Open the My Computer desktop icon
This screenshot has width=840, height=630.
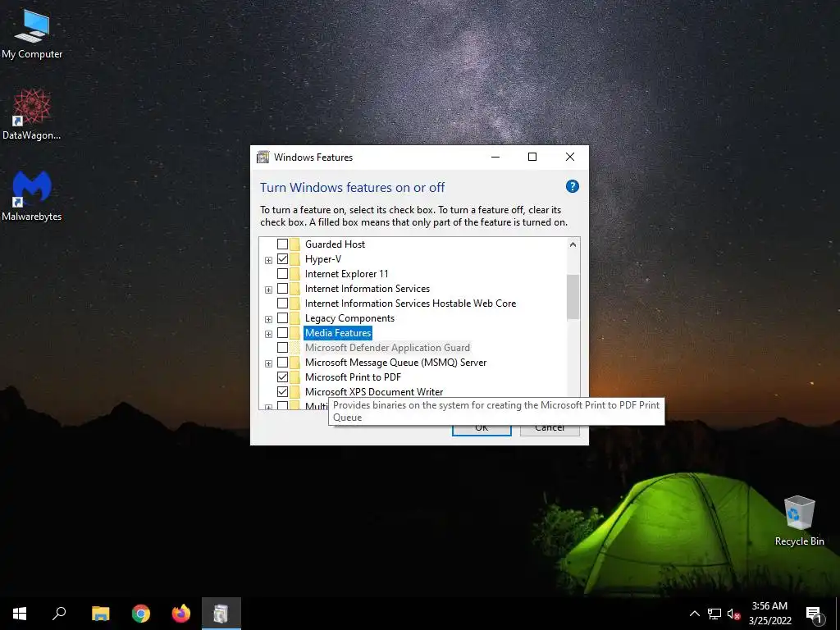coord(32,33)
